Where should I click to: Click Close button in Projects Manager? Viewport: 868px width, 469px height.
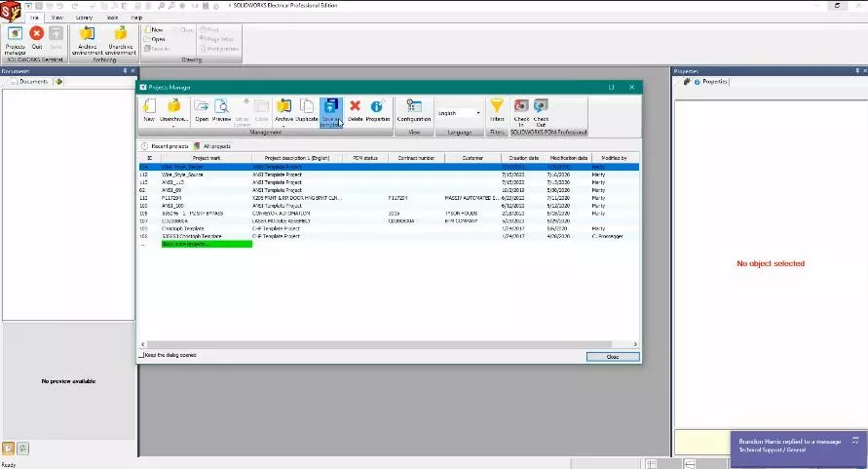613,357
